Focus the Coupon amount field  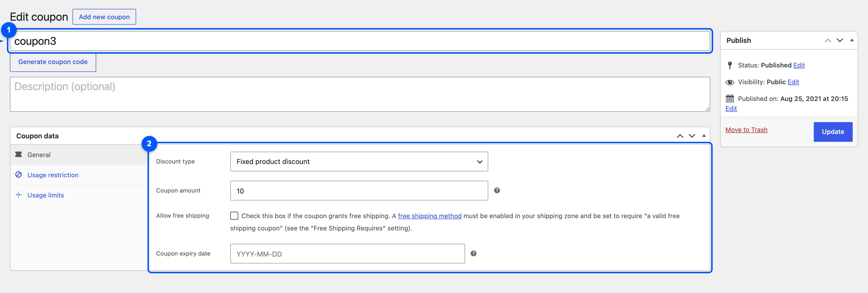359,191
